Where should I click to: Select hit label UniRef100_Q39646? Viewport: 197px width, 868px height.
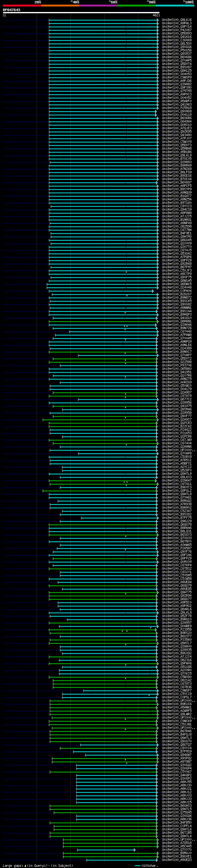pyautogui.click(x=177, y=325)
